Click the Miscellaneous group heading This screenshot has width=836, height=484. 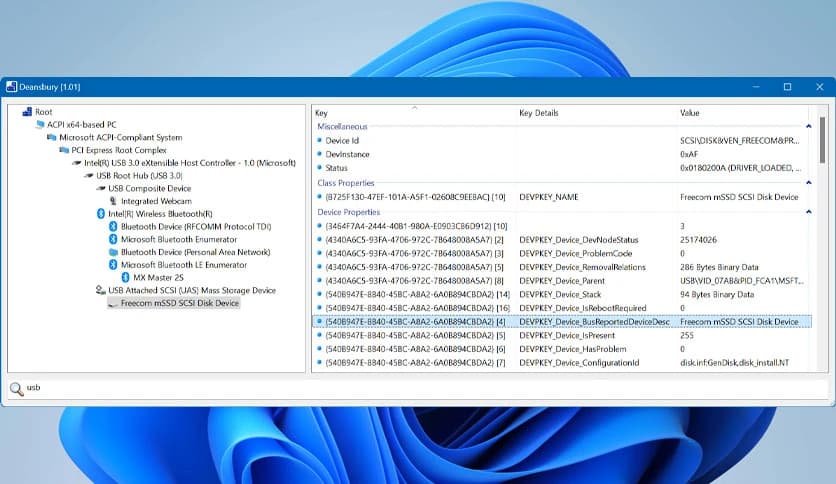tap(342, 126)
